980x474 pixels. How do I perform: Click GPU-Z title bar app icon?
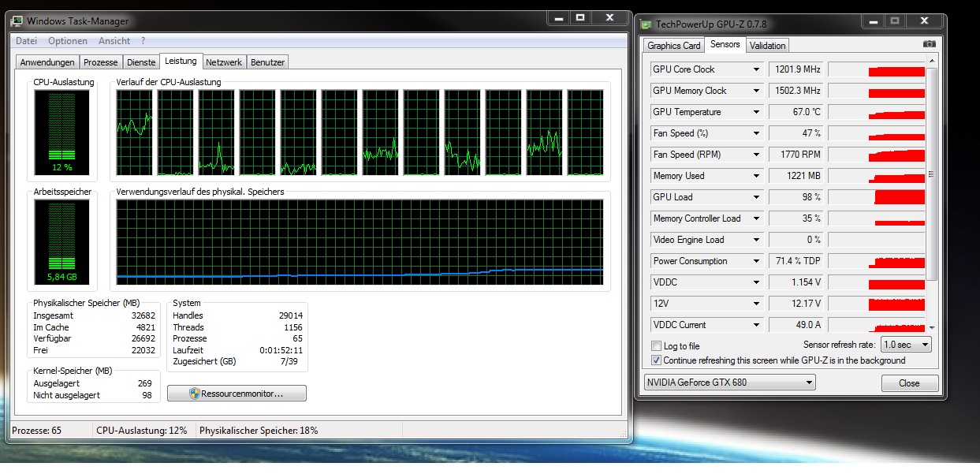pos(646,24)
